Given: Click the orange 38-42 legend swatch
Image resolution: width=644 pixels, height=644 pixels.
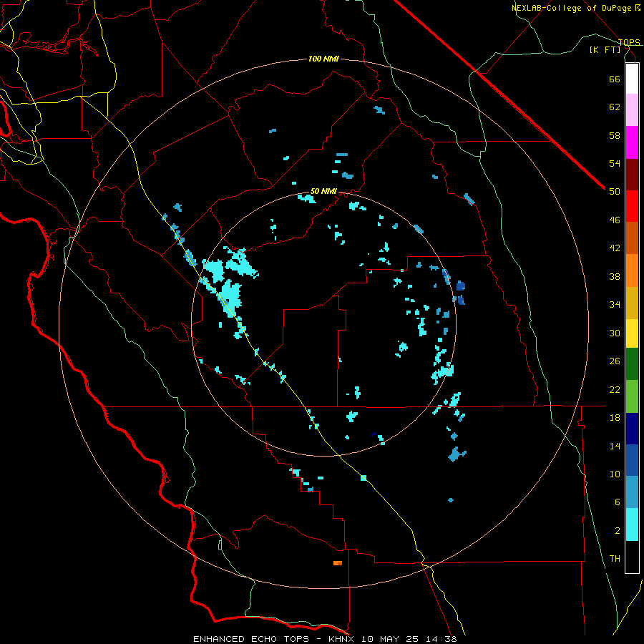Looking at the screenshot, I should pos(632,270).
